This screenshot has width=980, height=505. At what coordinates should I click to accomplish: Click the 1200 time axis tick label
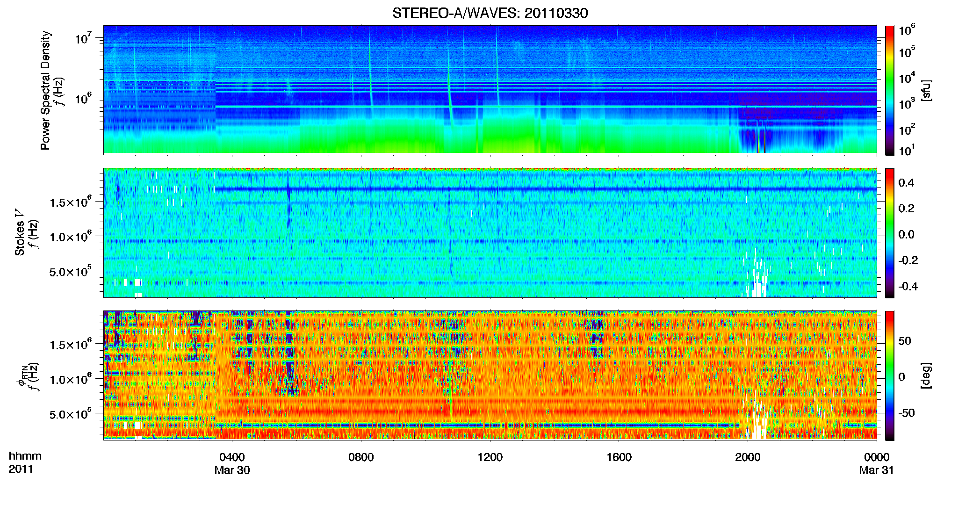pos(490,457)
